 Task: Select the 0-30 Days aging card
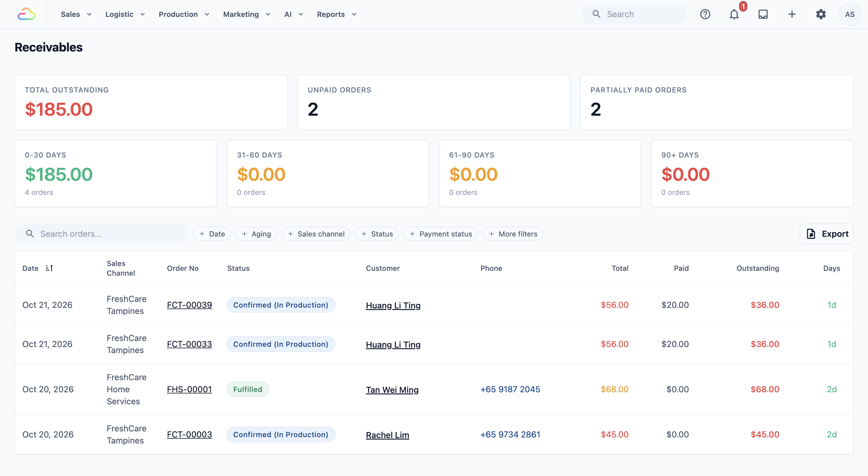[x=115, y=174]
